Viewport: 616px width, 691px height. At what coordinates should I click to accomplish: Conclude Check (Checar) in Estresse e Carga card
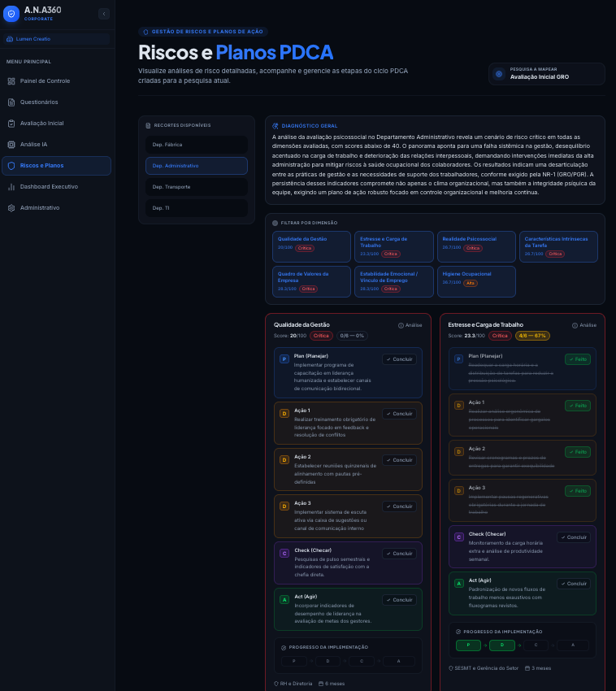pos(574,537)
